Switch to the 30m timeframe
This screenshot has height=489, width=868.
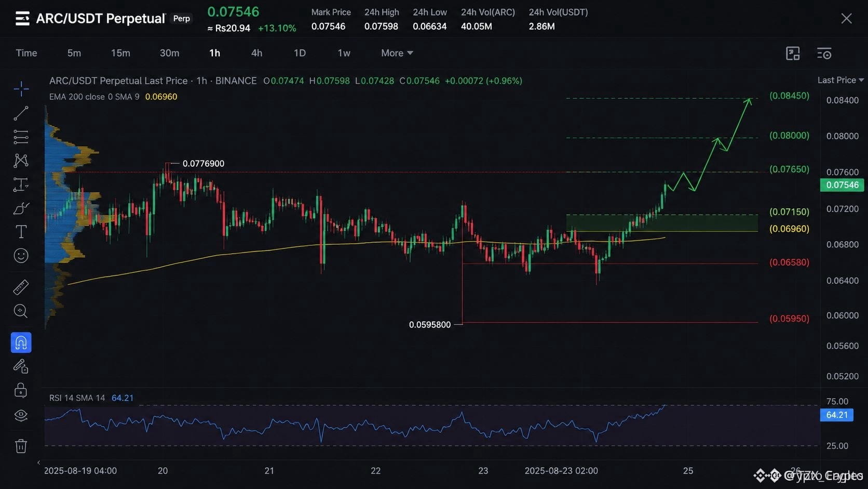(169, 53)
